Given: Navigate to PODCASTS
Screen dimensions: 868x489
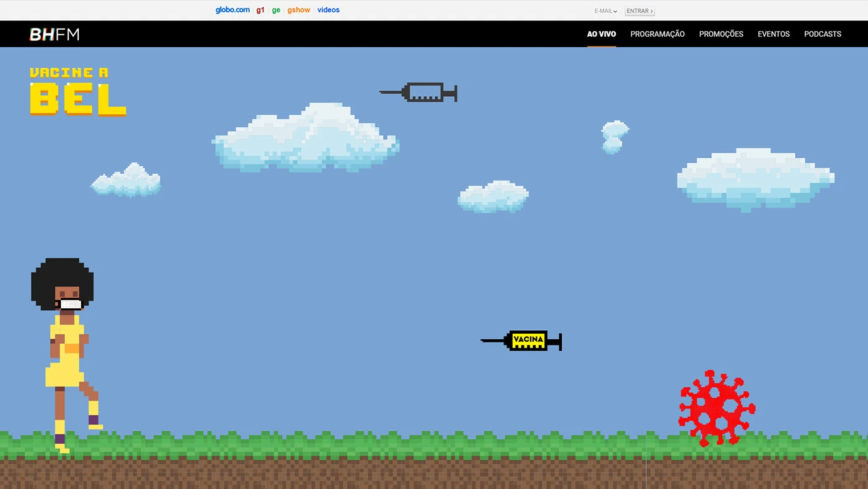Looking at the screenshot, I should [x=822, y=34].
